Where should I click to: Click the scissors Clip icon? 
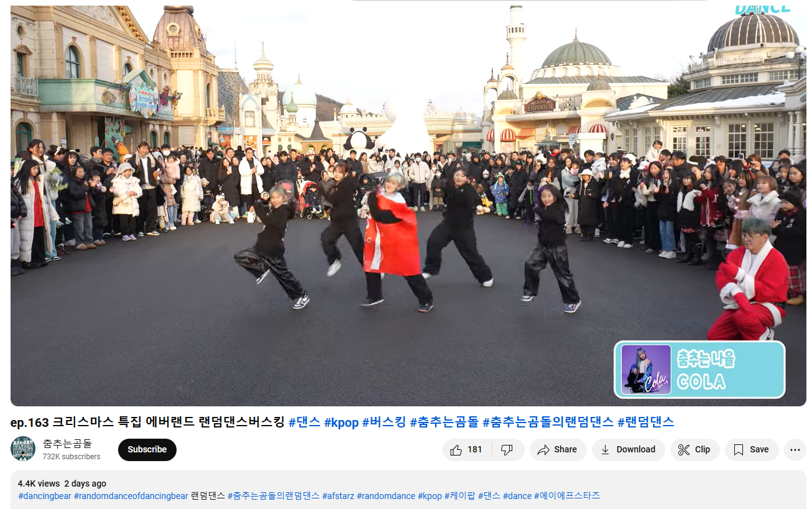[684, 450]
